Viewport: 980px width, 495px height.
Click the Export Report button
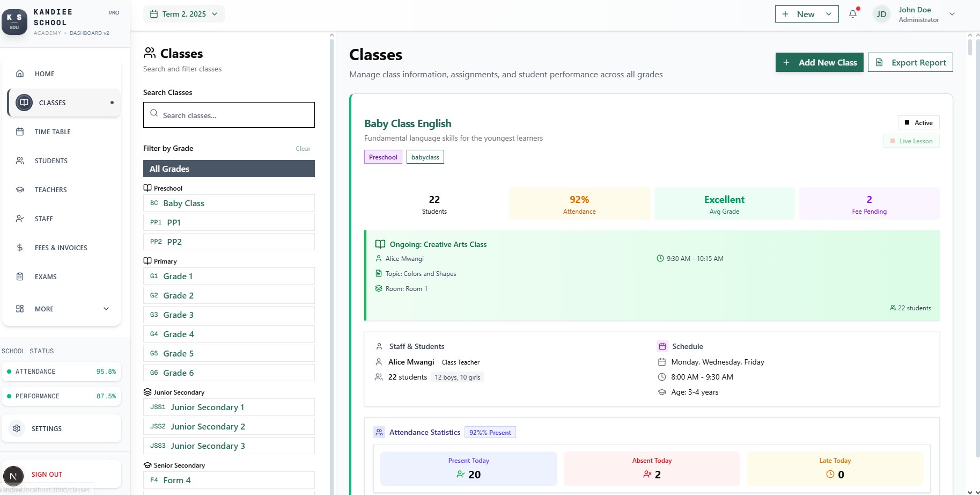coord(910,62)
